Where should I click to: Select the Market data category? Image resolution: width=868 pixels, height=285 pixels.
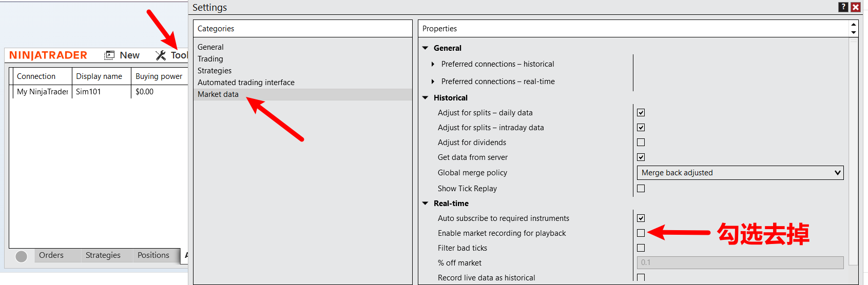coord(218,94)
